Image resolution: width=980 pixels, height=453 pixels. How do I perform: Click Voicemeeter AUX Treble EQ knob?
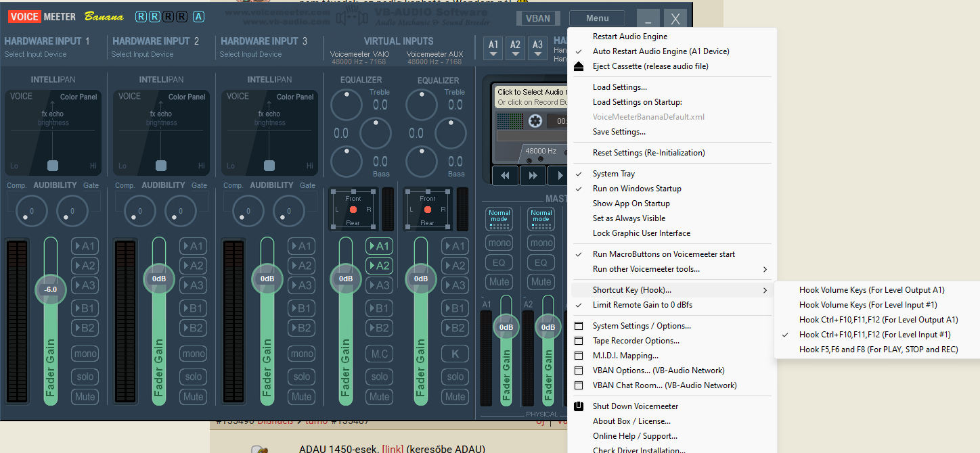coord(422,105)
